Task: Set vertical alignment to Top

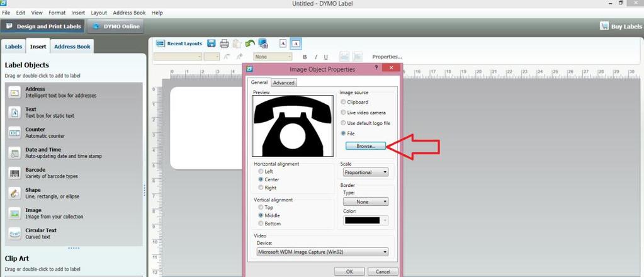Action: tap(261, 208)
